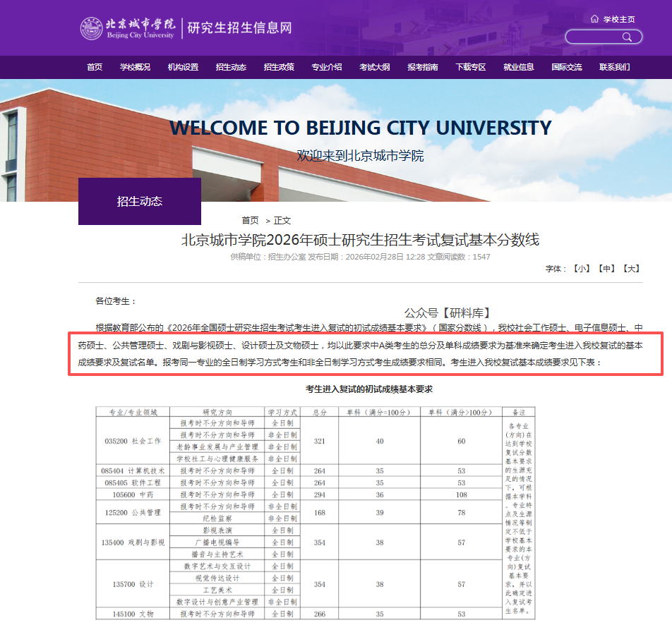
Task: Open the 首页 navigation menu item
Action: (x=95, y=67)
